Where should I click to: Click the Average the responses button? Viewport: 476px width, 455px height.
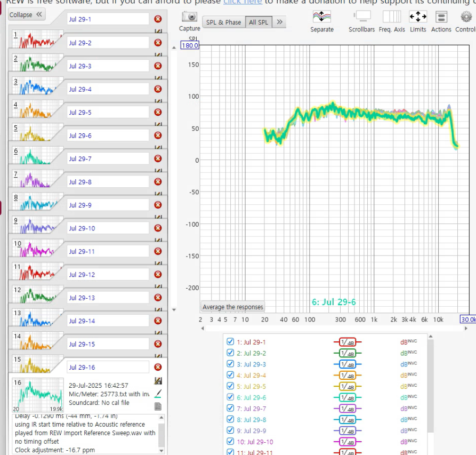pos(233,307)
